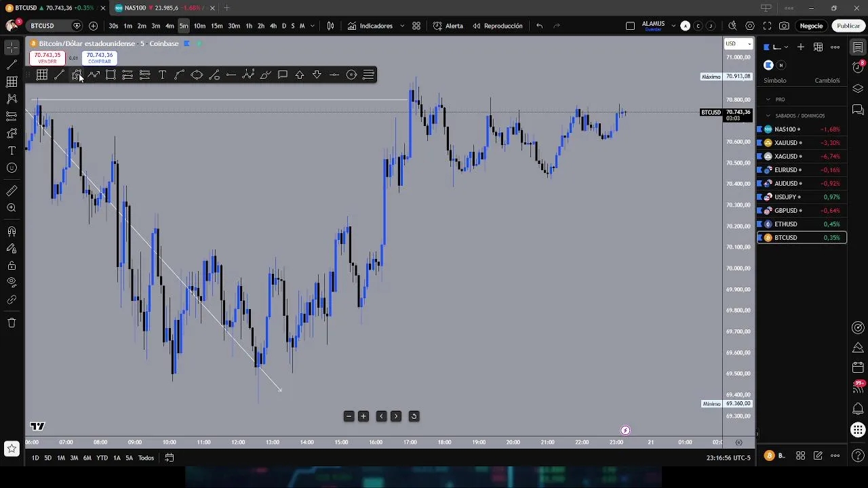This screenshot has width=868, height=488.
Task: Collapse the SABADOS / DOMINGOS section
Action: coord(768,116)
